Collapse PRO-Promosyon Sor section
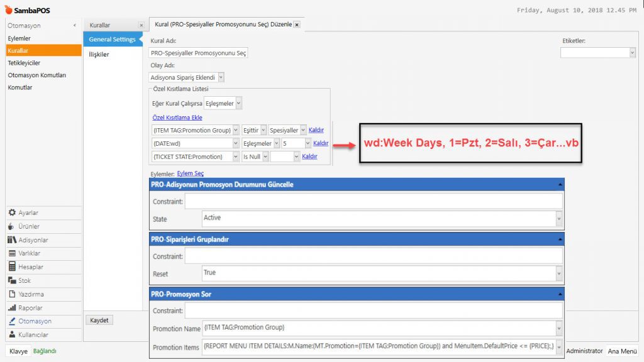This screenshot has height=362, width=644. tap(560, 294)
